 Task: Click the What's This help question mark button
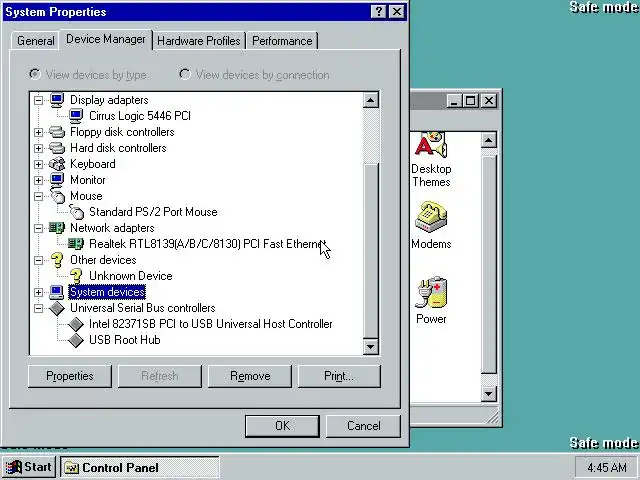[379, 11]
